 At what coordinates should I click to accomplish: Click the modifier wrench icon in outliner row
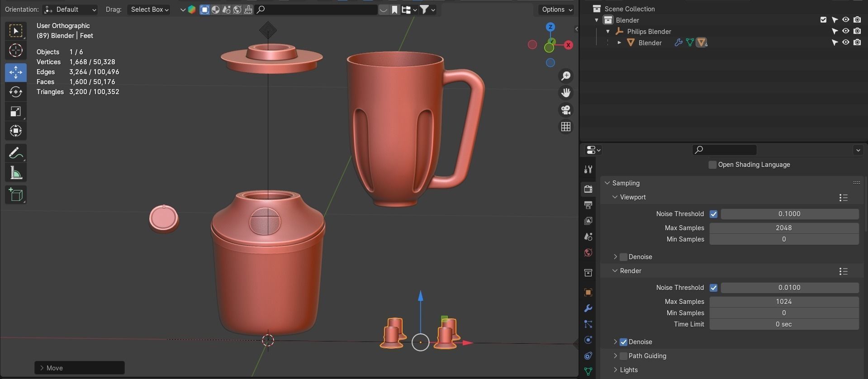point(678,43)
